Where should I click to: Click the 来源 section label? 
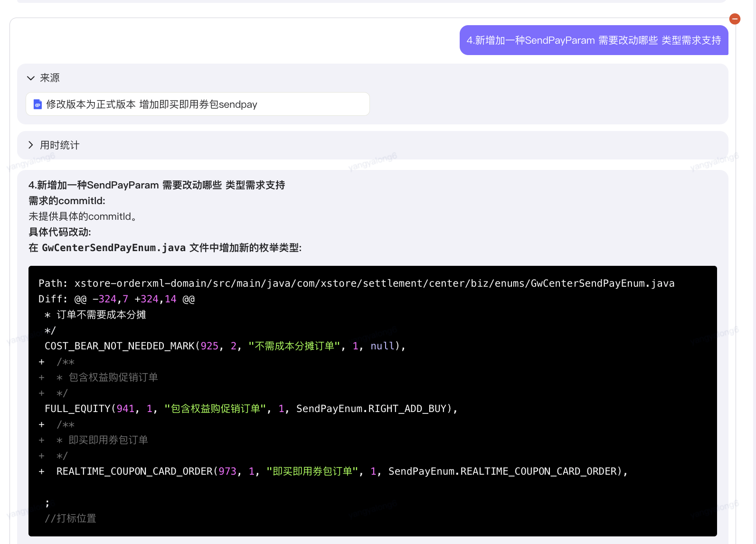point(50,78)
